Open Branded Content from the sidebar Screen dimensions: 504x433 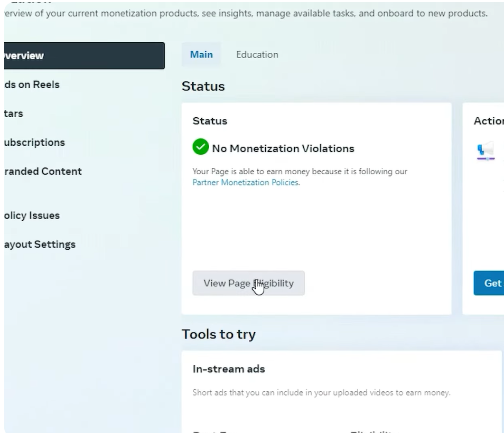pyautogui.click(x=42, y=172)
